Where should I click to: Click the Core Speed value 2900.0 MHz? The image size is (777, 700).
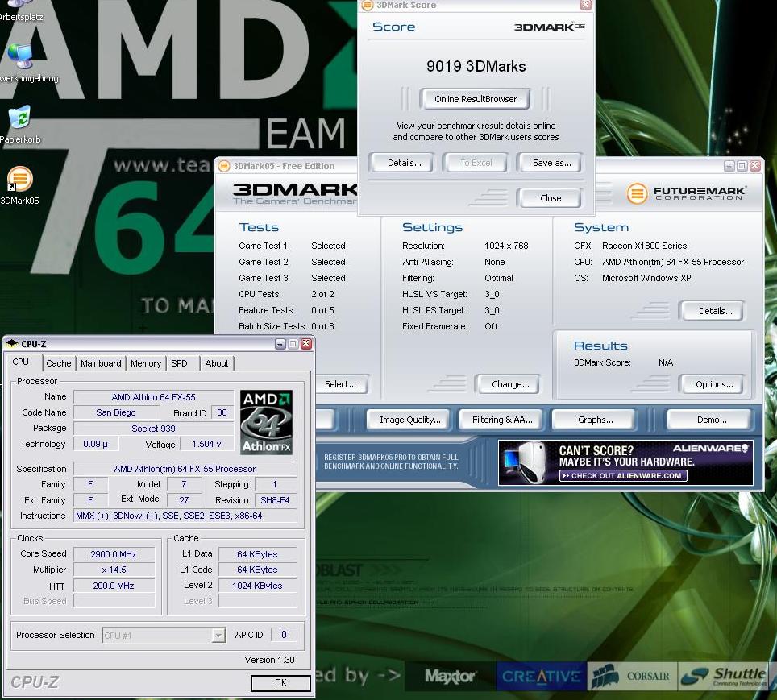114,554
